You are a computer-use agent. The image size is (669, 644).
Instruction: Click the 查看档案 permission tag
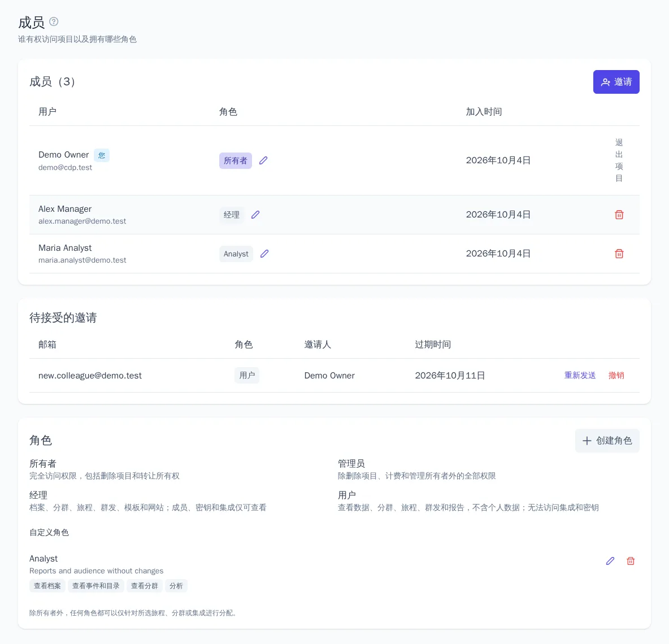[x=47, y=586]
